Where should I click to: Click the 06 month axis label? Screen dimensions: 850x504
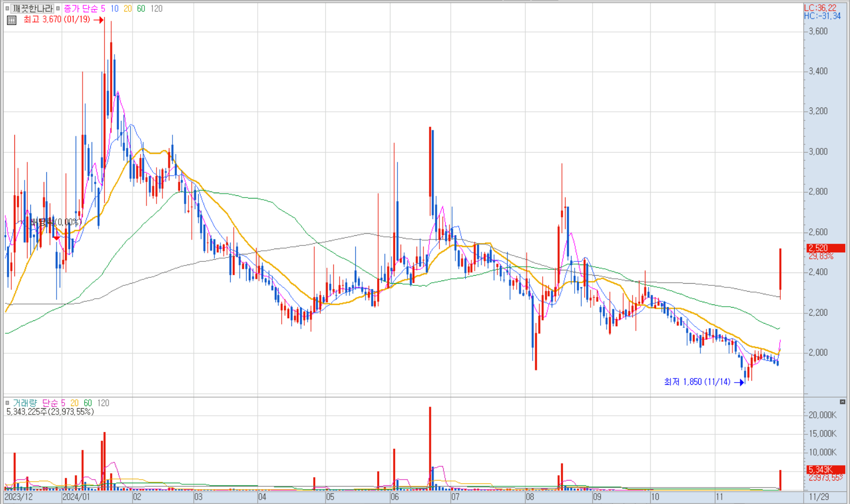tap(395, 497)
